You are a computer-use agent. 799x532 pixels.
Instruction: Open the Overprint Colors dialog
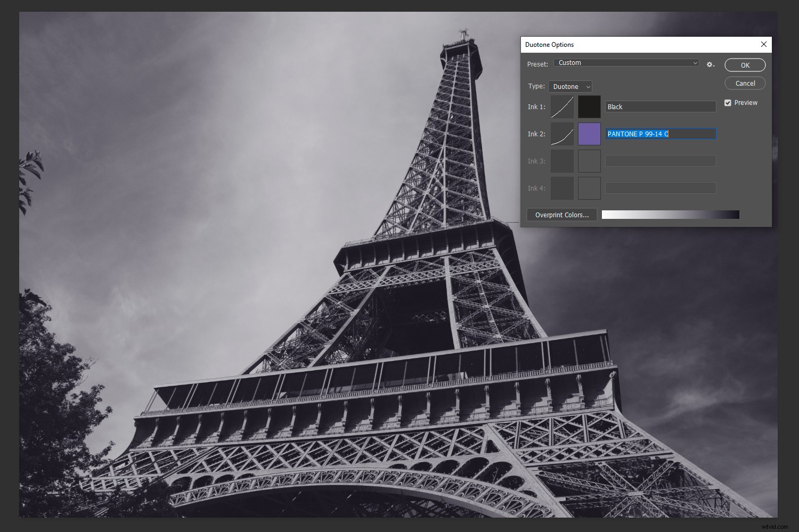[x=561, y=214]
